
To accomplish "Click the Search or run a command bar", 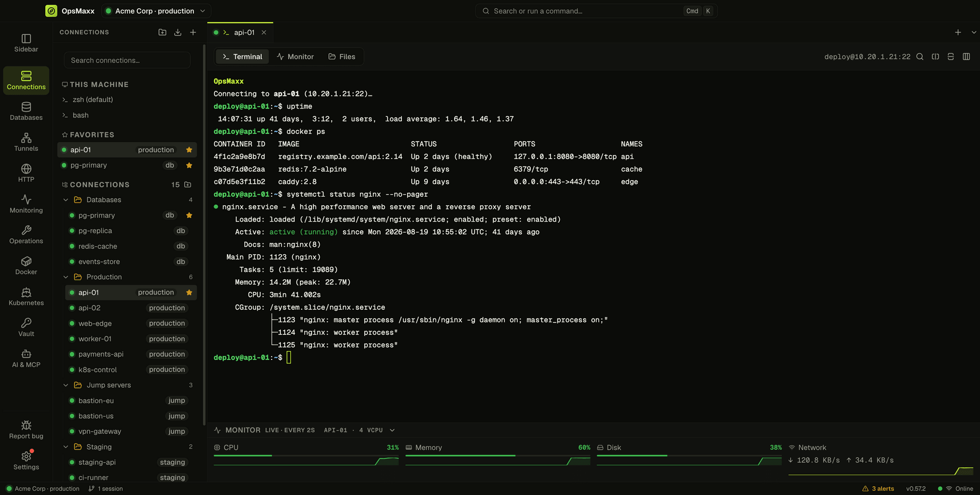I will click(x=596, y=11).
